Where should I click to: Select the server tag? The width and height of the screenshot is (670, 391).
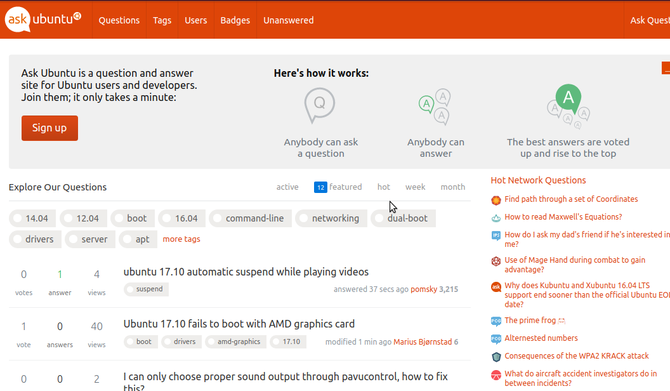90,239
